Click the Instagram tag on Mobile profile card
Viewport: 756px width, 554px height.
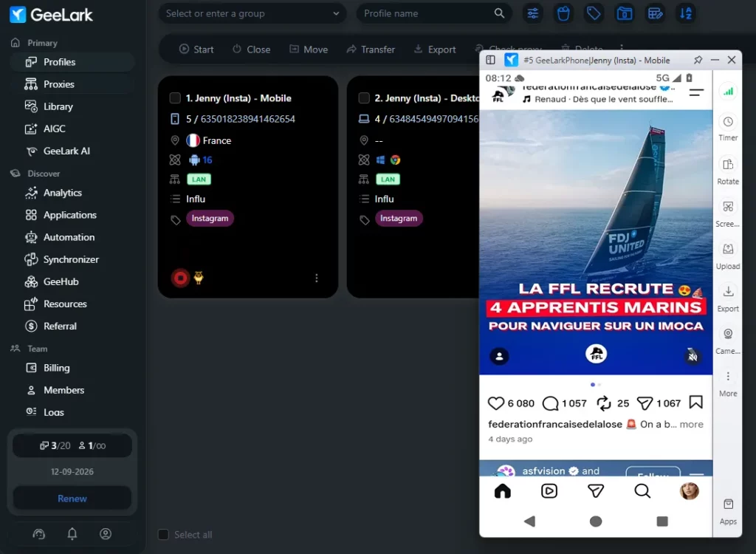click(210, 218)
